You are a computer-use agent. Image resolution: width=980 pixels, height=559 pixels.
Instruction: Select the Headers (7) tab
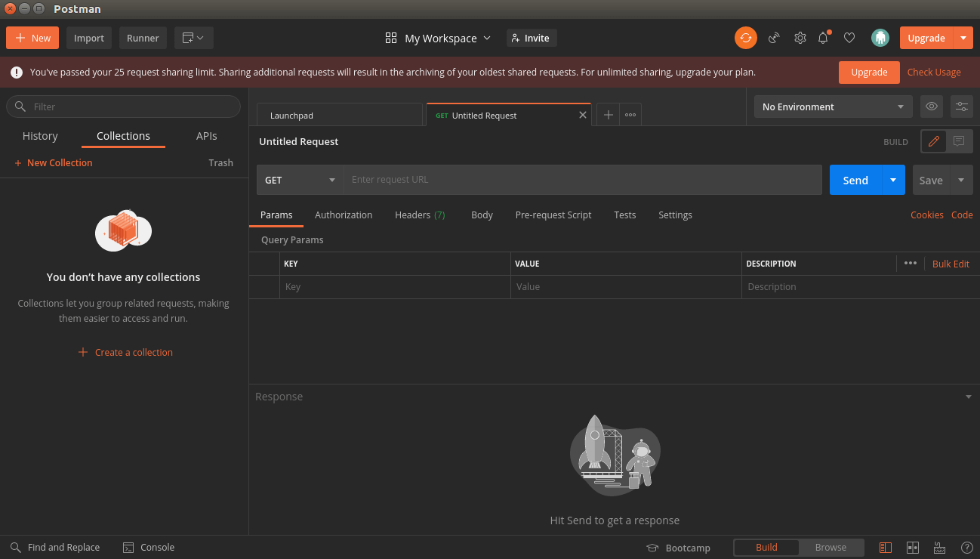coord(420,215)
